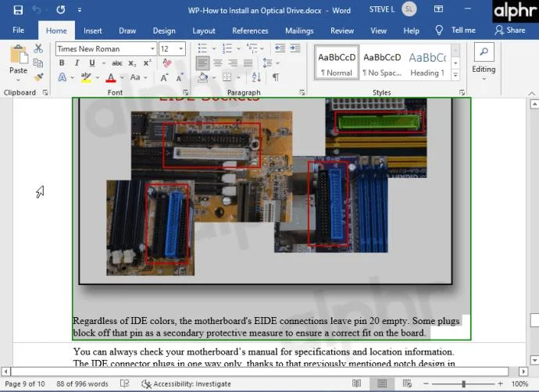This screenshot has height=392, width=539.
Task: Click Accessibility: Investigate in status bar
Action: 187,383
